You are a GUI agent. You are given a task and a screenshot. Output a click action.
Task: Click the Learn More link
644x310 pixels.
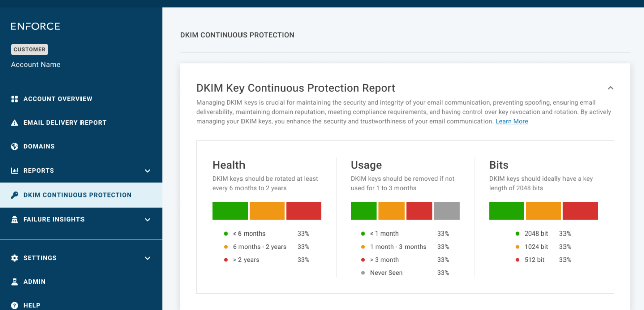tap(511, 121)
